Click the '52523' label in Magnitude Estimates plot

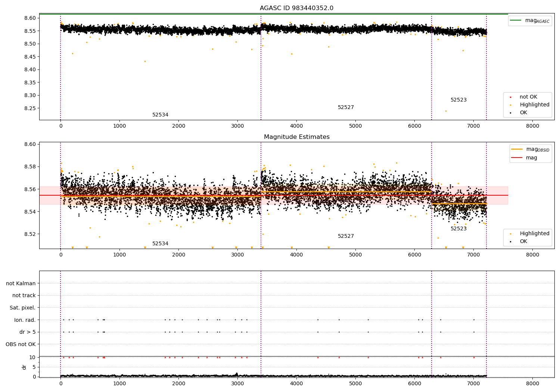tap(458, 229)
